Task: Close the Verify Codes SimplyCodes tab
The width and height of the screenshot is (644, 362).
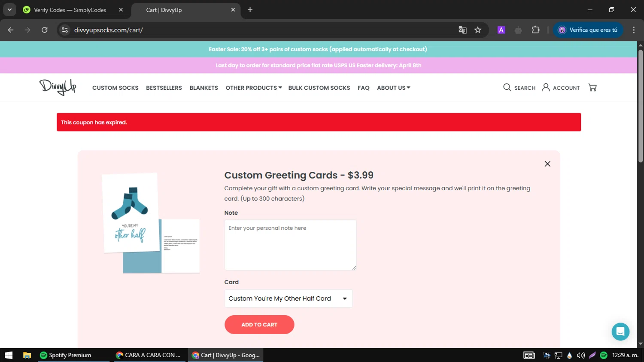Action: (121, 10)
